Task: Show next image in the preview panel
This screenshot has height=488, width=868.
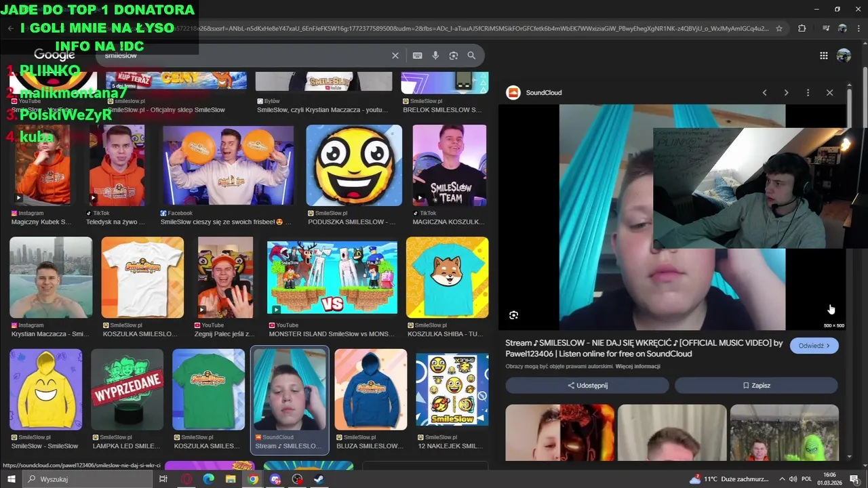Action: (x=786, y=93)
